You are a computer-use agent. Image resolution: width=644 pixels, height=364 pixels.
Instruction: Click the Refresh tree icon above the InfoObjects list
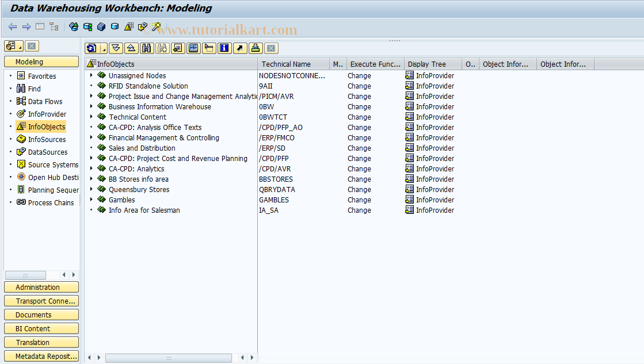click(92, 48)
